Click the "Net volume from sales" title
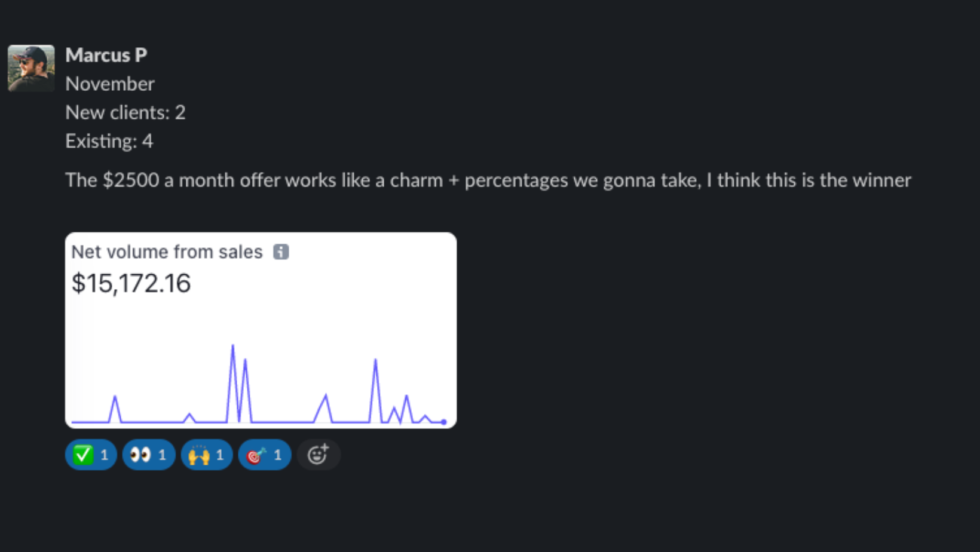 click(167, 252)
